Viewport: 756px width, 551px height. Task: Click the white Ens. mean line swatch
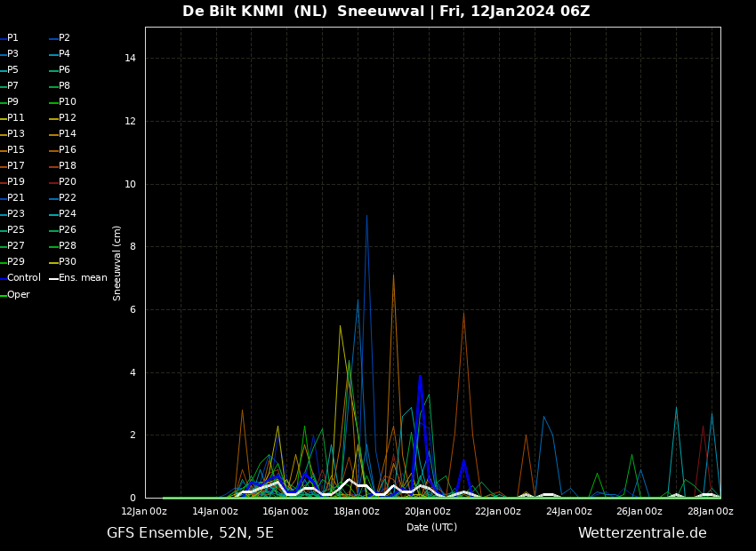53,279
